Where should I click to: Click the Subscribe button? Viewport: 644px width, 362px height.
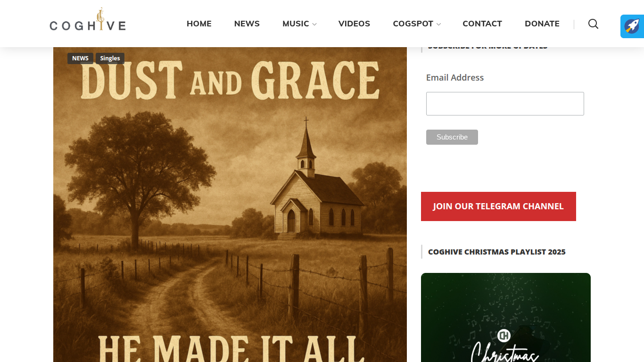tap(452, 137)
